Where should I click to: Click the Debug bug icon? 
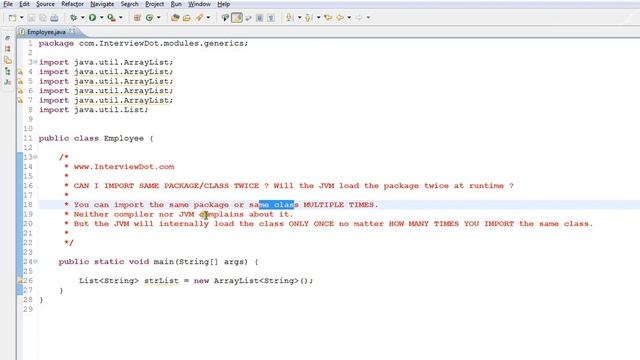(73, 18)
